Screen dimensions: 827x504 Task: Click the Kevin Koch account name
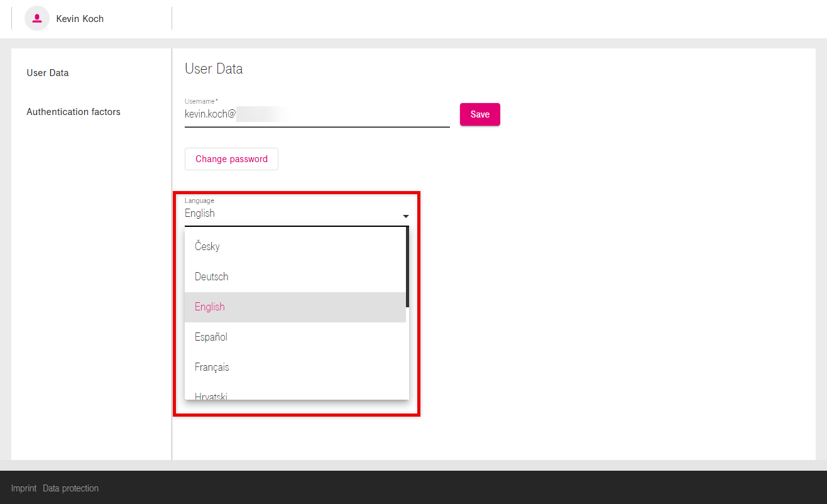80,19
